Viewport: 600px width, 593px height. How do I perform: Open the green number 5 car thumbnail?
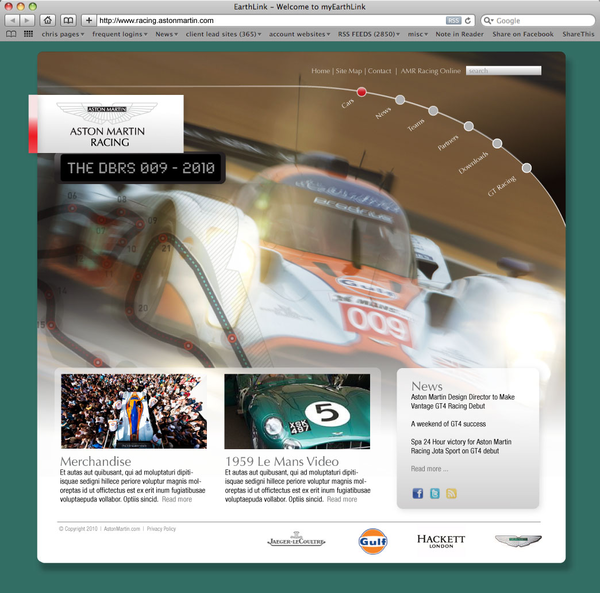(297, 411)
